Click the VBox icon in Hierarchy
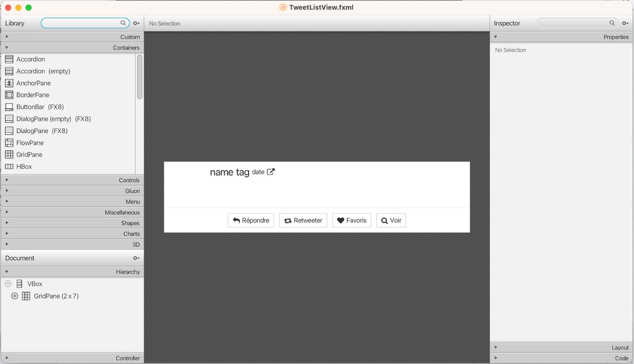The image size is (634, 364). pyautogui.click(x=19, y=284)
